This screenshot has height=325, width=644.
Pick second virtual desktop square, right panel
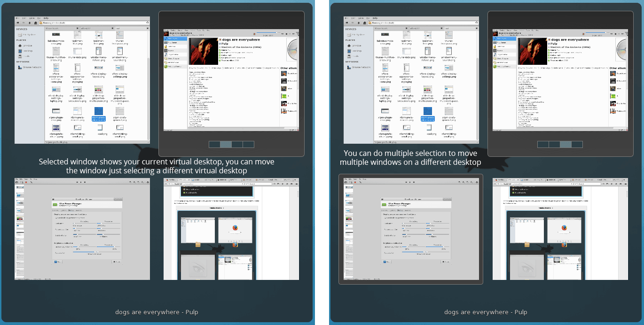555,144
